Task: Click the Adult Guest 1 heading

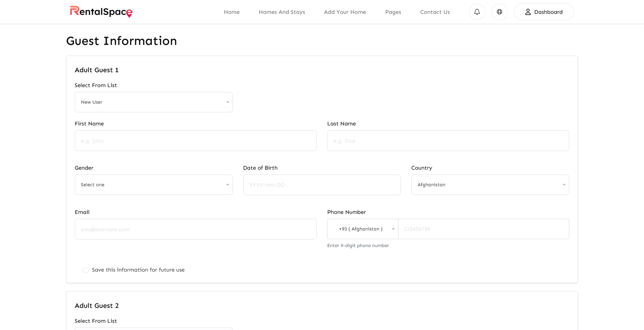Action: pos(96,70)
